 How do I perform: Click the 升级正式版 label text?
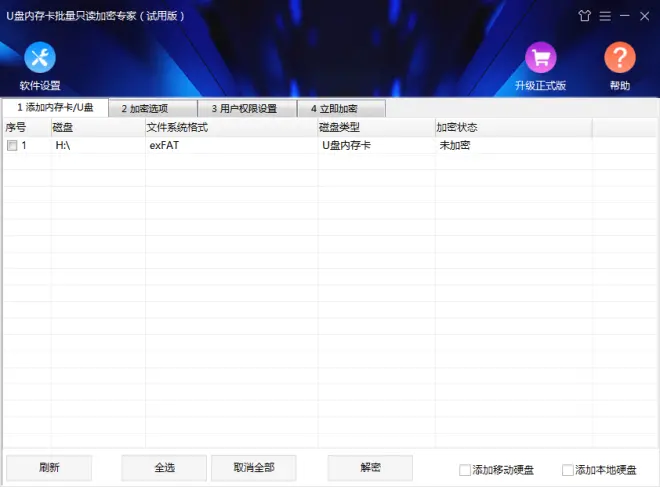[540, 86]
